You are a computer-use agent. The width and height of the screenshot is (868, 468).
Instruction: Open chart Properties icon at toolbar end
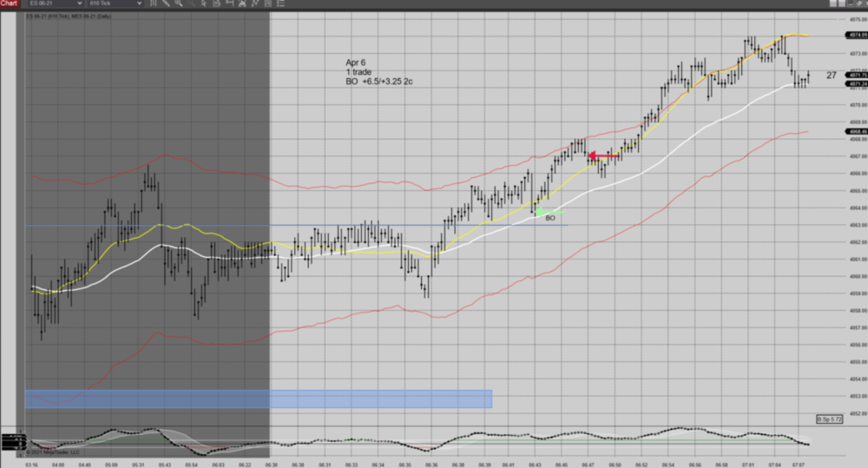[x=281, y=3]
